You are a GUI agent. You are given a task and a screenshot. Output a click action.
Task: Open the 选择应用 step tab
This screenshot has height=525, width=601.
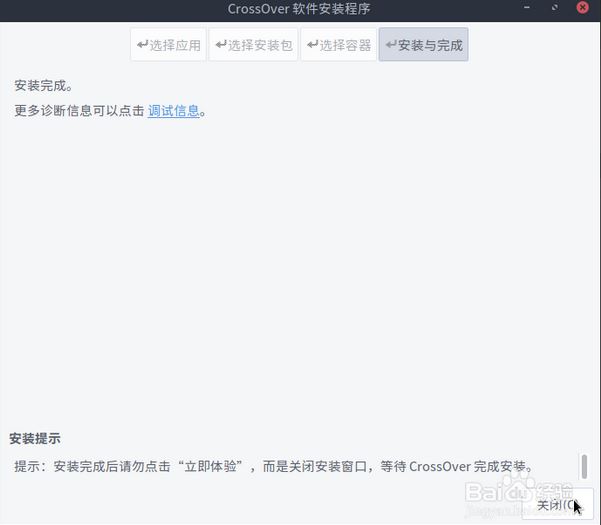click(168, 44)
